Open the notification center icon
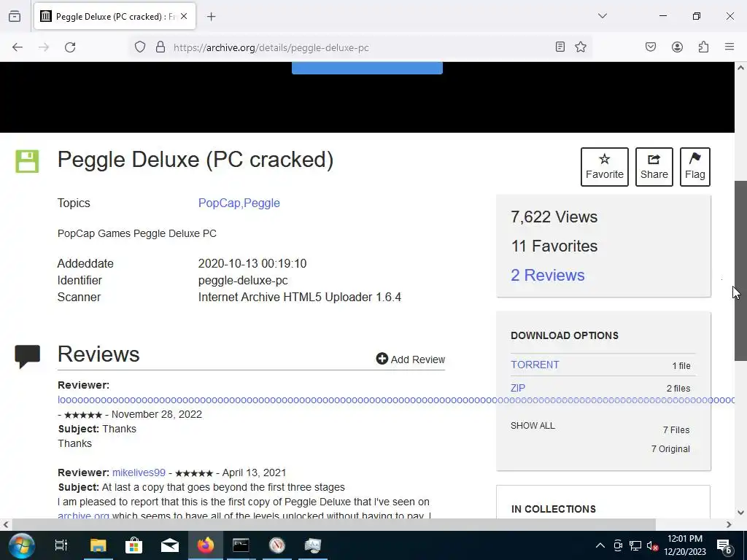Screen dimensions: 747x560 click(x=724, y=545)
